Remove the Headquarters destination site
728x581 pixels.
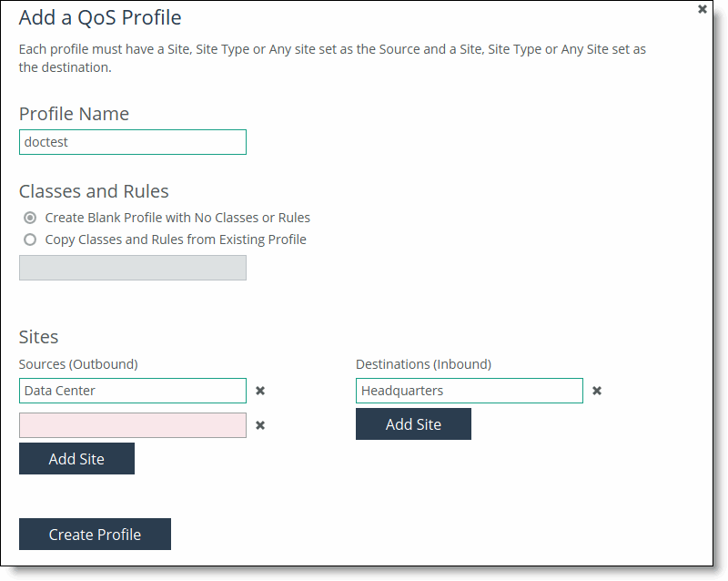(597, 391)
